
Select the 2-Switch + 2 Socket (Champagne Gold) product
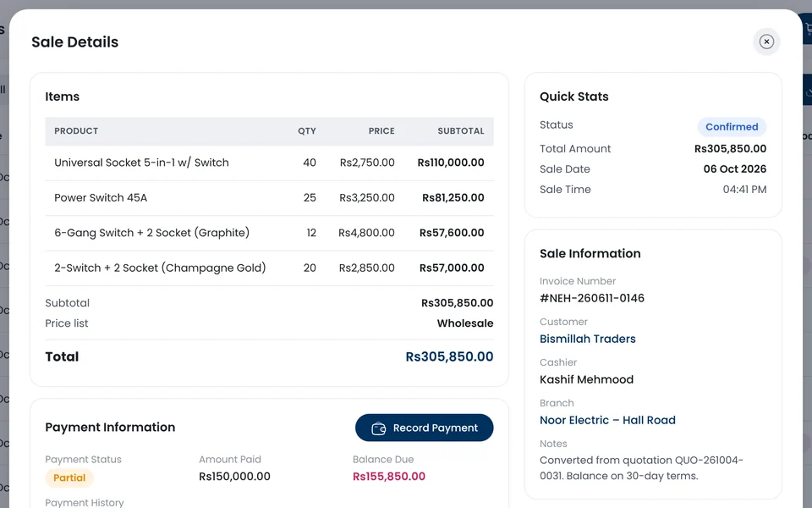[160, 268]
